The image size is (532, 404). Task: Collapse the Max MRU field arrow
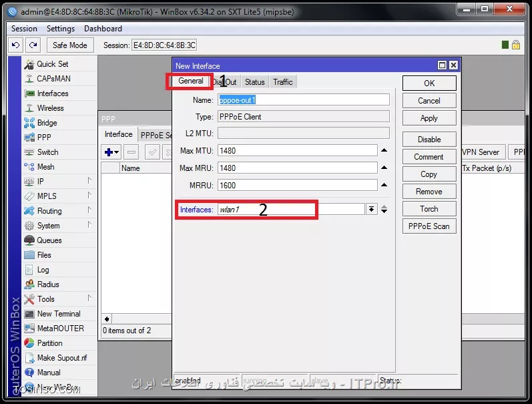coord(384,168)
